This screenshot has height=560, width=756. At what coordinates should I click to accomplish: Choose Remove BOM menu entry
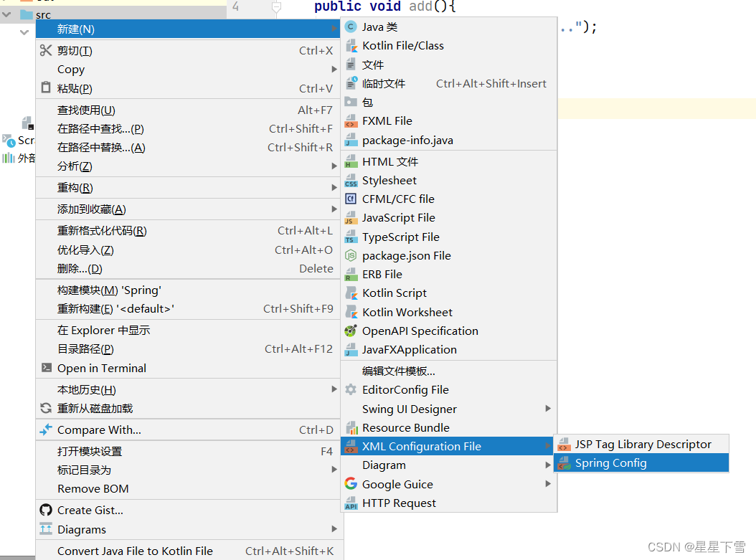click(x=188, y=489)
